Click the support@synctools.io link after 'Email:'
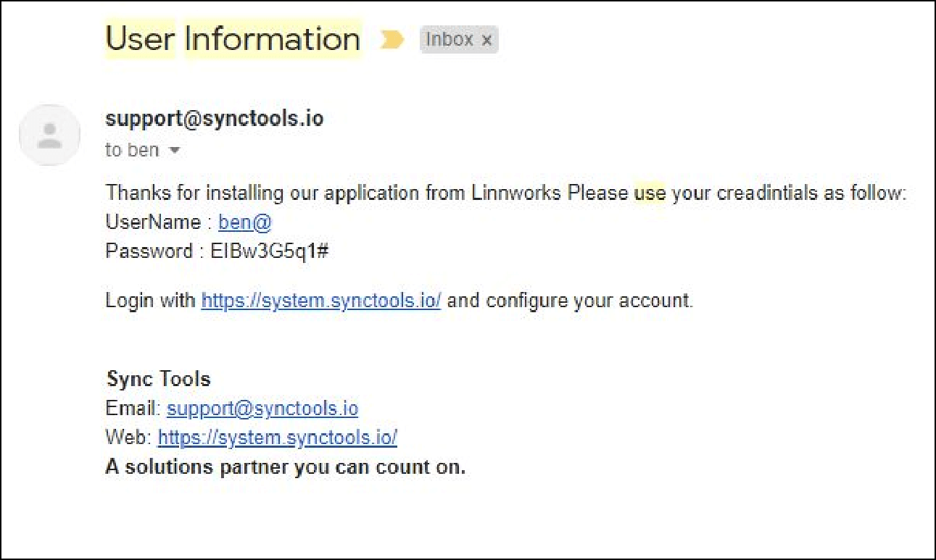The image size is (936, 560). click(262, 409)
